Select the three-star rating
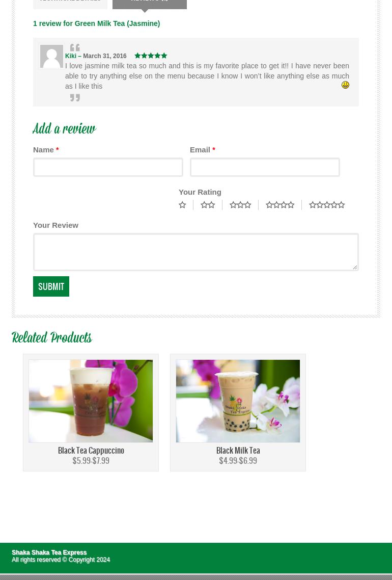The image size is (392, 580). click(x=240, y=205)
